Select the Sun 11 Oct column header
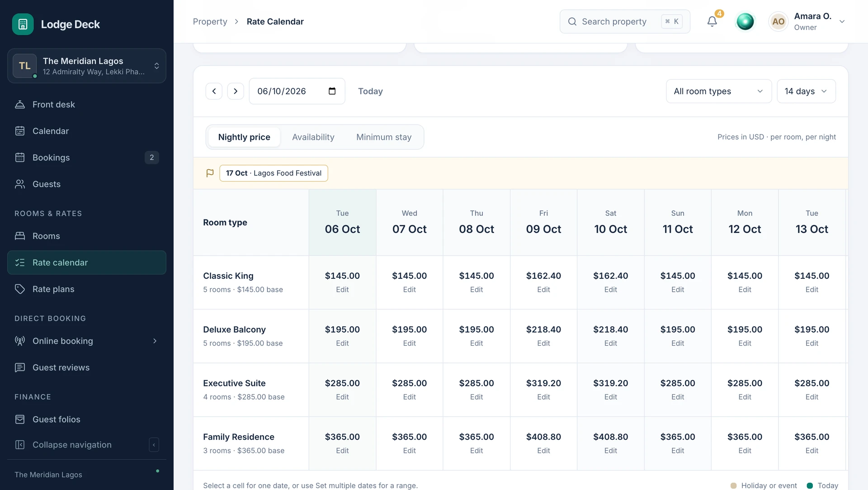868x490 pixels. (x=677, y=223)
